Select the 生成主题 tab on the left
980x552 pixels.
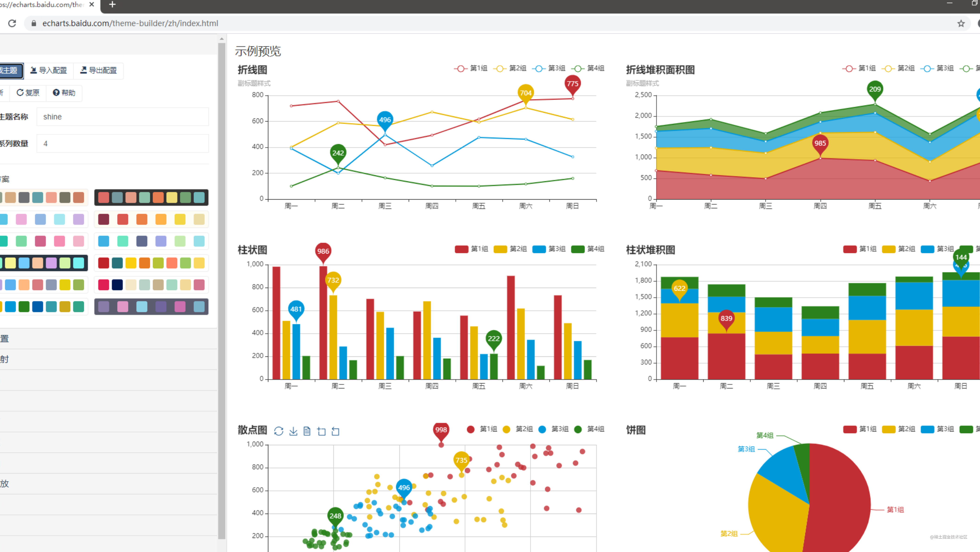click(x=11, y=71)
